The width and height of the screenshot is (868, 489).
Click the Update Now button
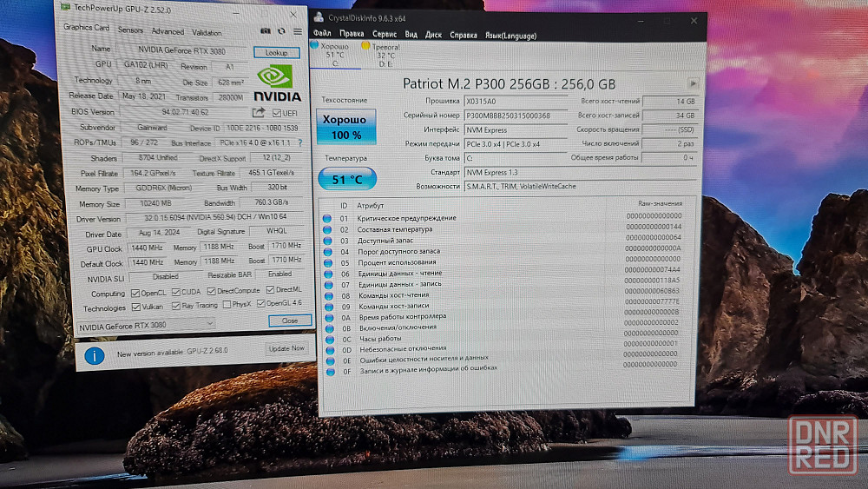(286, 348)
